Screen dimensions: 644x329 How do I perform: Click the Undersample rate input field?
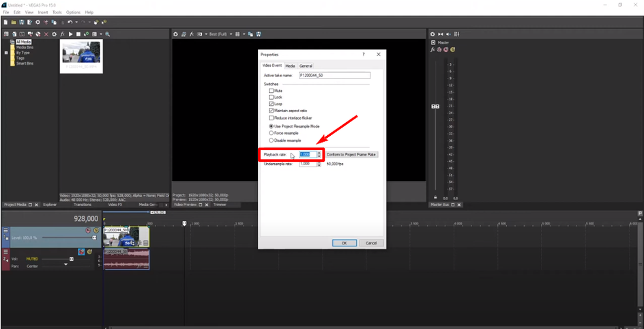tap(308, 163)
